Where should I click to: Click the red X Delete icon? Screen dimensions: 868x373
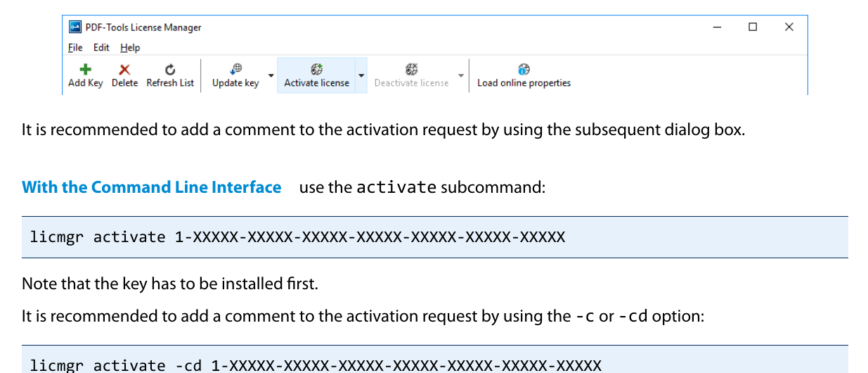[124, 69]
